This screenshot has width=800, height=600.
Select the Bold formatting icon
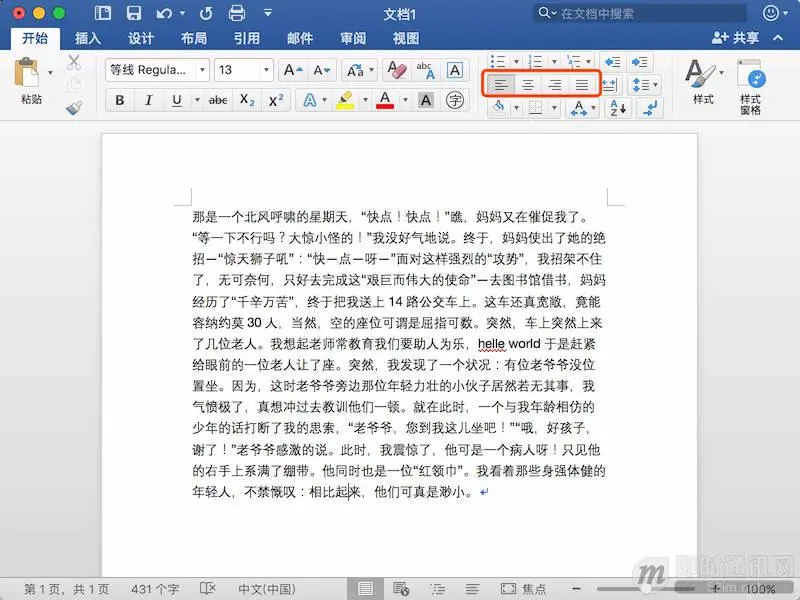click(x=119, y=101)
